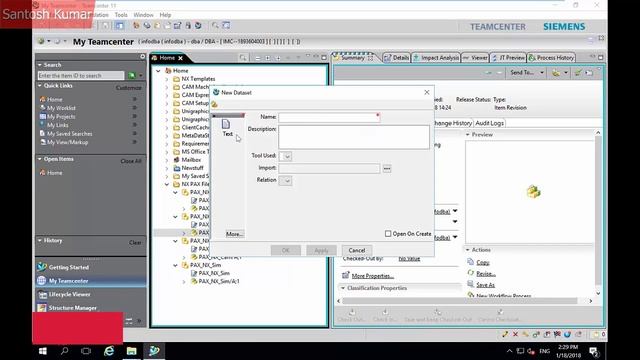The image size is (640, 360).
Task: Switch to the Details tab
Action: (x=396, y=58)
